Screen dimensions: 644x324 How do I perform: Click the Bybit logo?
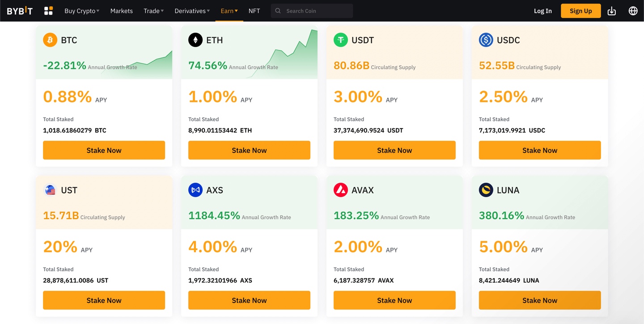pyautogui.click(x=20, y=11)
